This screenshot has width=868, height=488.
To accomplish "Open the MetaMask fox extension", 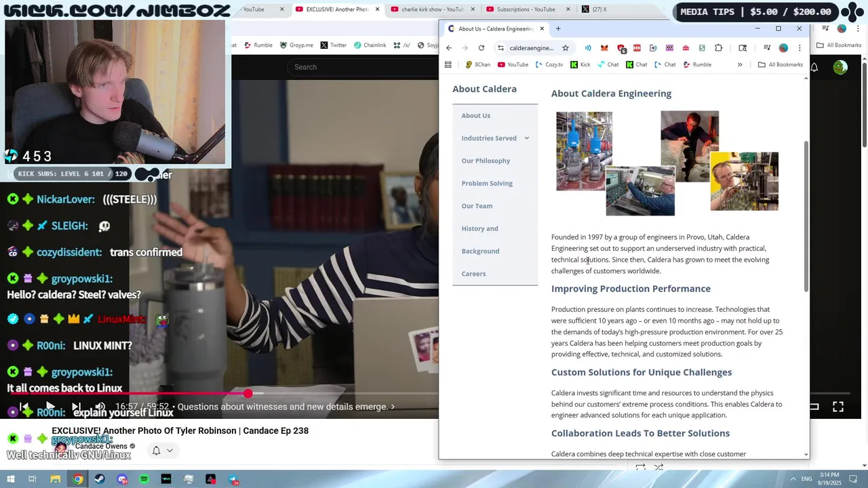I will coord(604,48).
